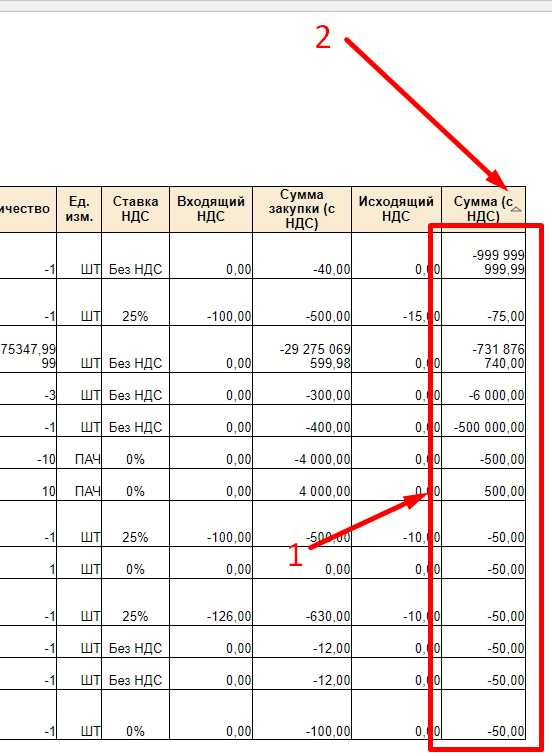Select the -731 876 740,00 sum cell
The height and width of the screenshot is (756, 552).
484,349
